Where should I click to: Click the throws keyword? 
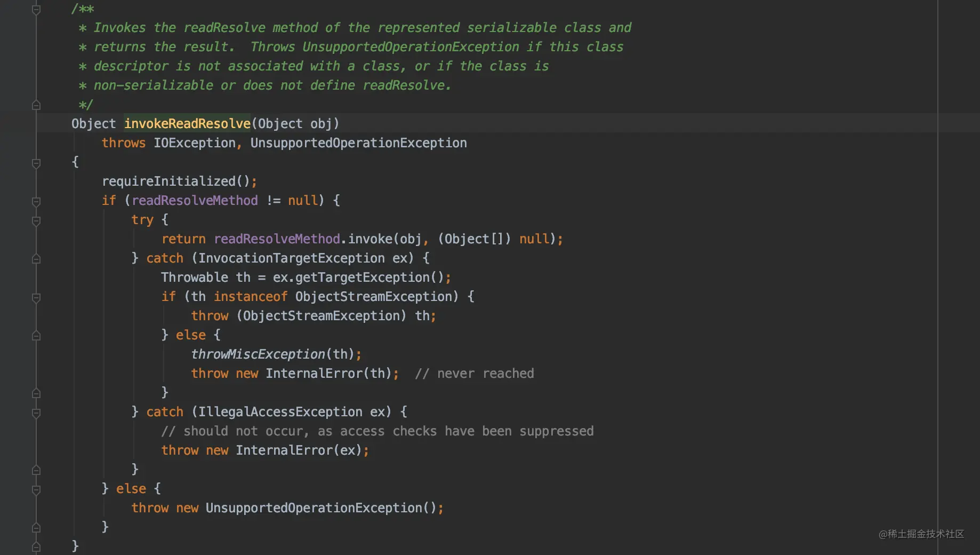pos(124,143)
